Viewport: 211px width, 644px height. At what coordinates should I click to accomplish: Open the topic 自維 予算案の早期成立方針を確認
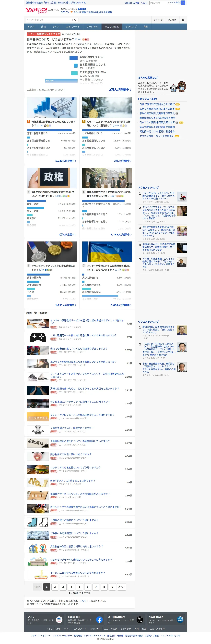pyautogui.click(x=157, y=104)
